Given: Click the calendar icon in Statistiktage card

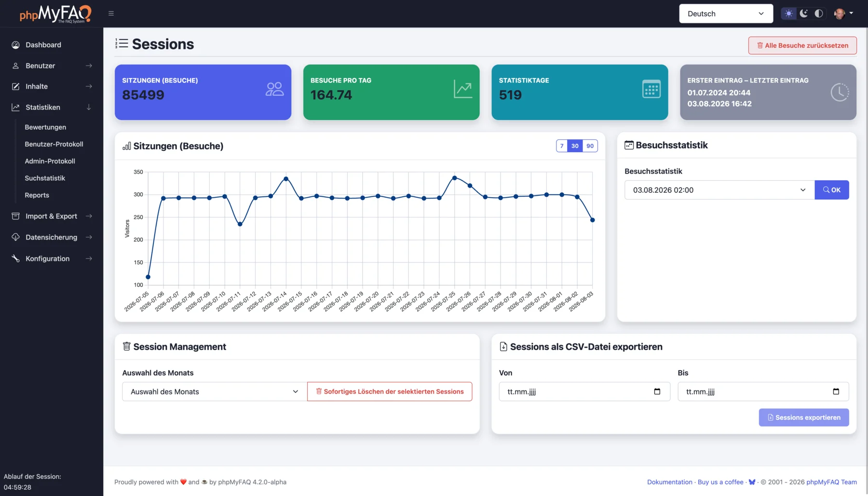Looking at the screenshot, I should click(651, 89).
